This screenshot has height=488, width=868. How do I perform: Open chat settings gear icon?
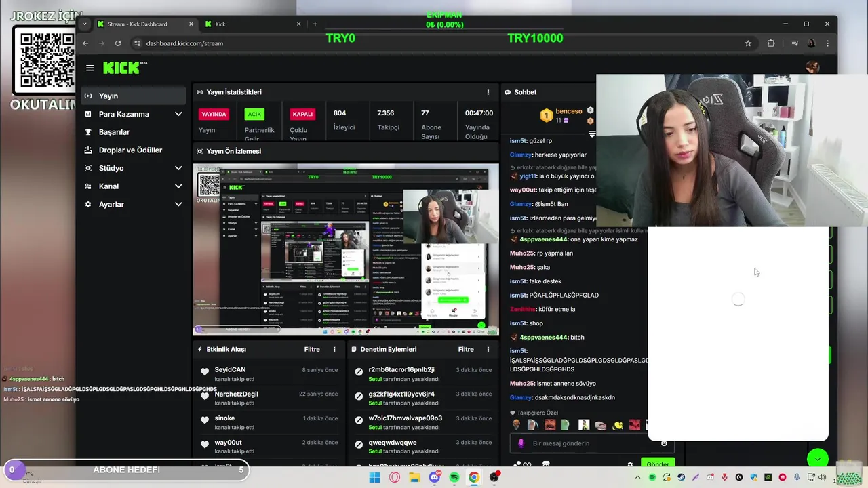coord(630,465)
